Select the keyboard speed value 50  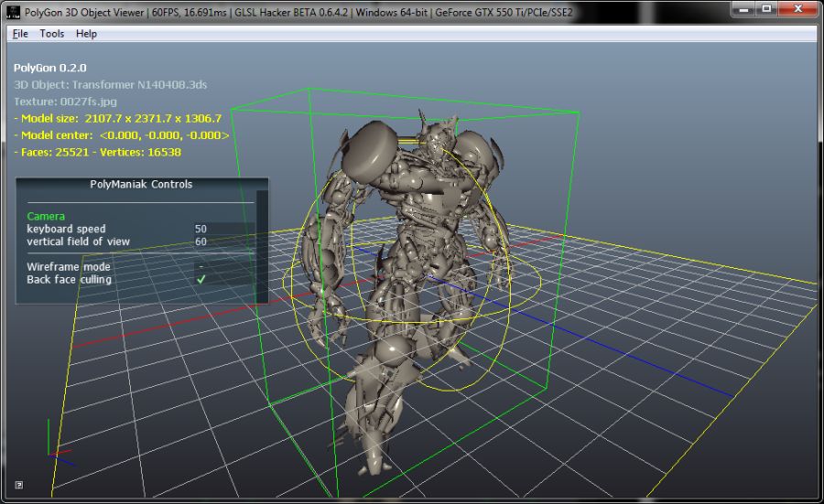(x=201, y=229)
